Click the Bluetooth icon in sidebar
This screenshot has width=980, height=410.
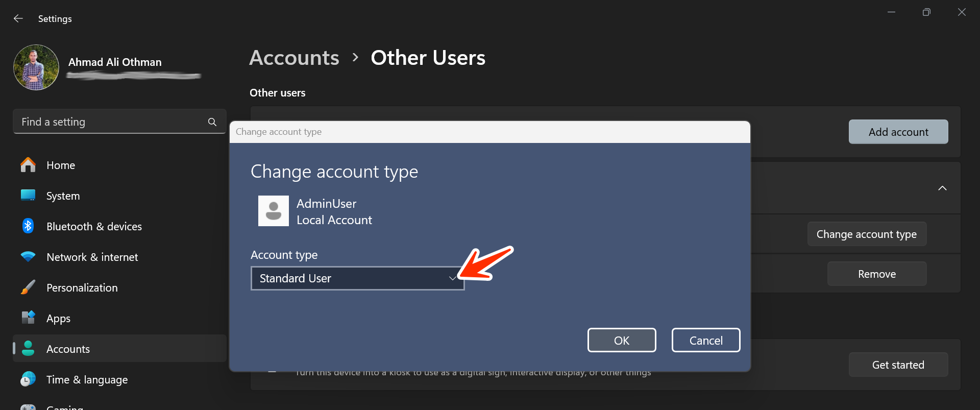[28, 226]
